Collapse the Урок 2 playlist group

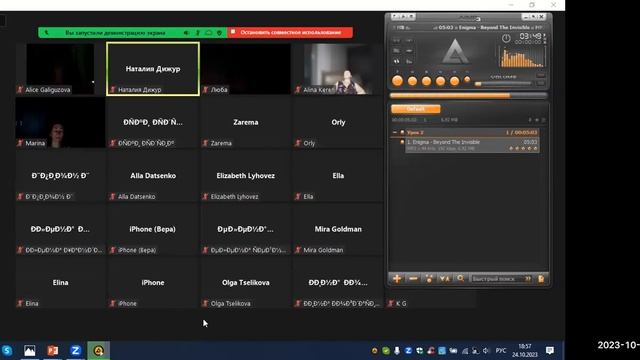tap(395, 132)
